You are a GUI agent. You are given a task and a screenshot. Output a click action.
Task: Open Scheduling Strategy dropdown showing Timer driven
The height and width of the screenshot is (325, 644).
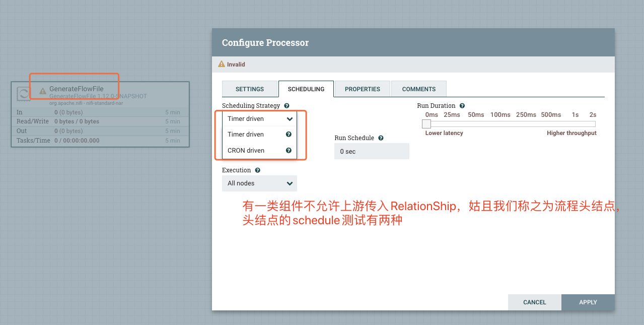(x=259, y=119)
